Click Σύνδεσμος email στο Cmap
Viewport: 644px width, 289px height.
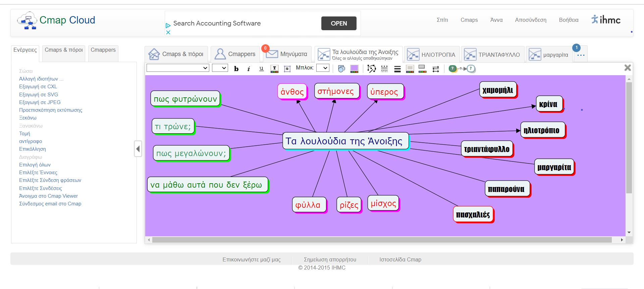coord(50,204)
